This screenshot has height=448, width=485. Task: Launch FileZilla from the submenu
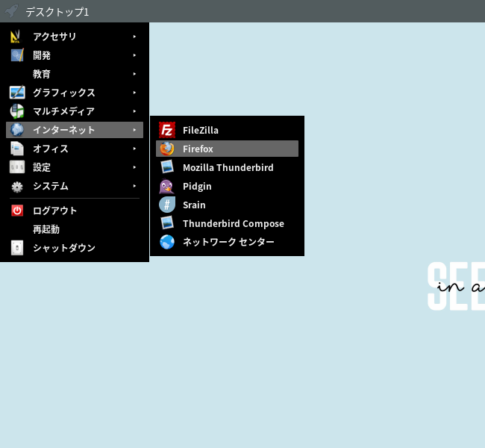click(227, 130)
